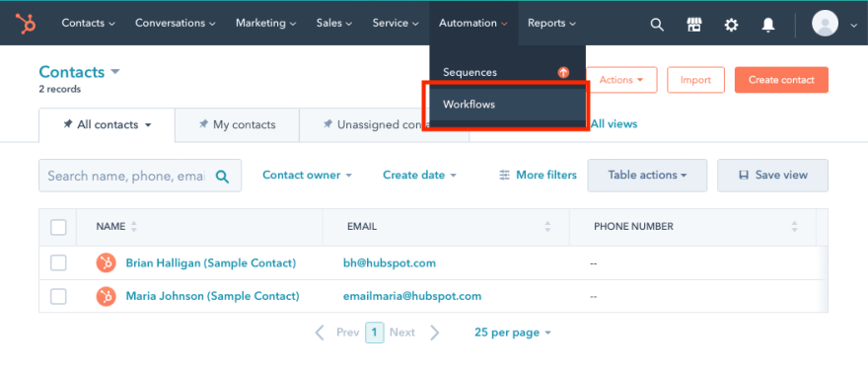The width and height of the screenshot is (868, 369).
Task: Open the HubSpot sprocket home logo
Action: click(25, 24)
